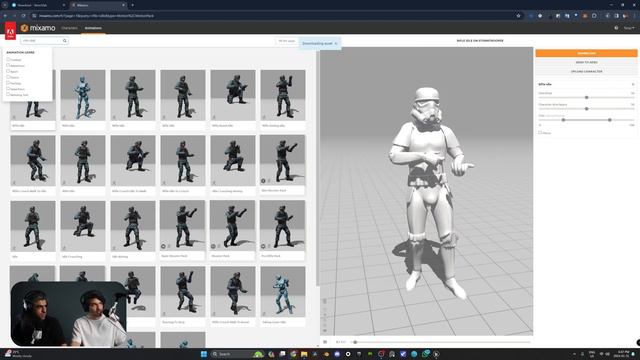
Task: Go back using the browser back arrow
Action: point(5,16)
